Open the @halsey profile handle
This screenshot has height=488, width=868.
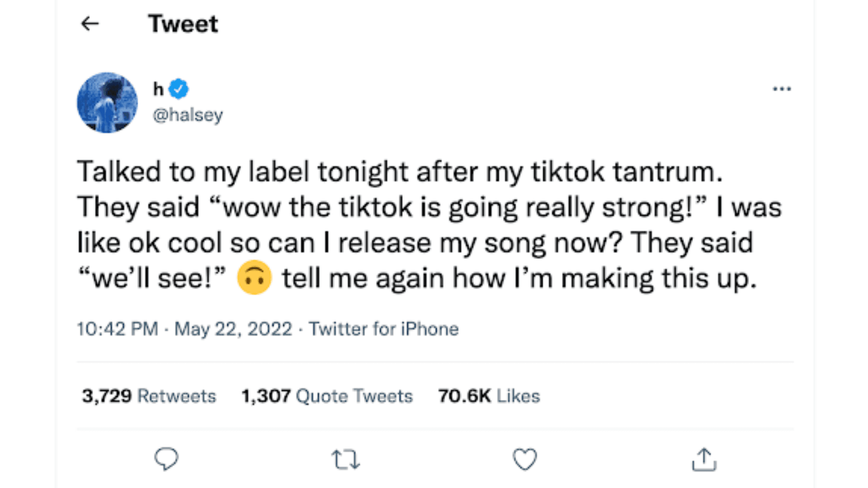coord(188,114)
